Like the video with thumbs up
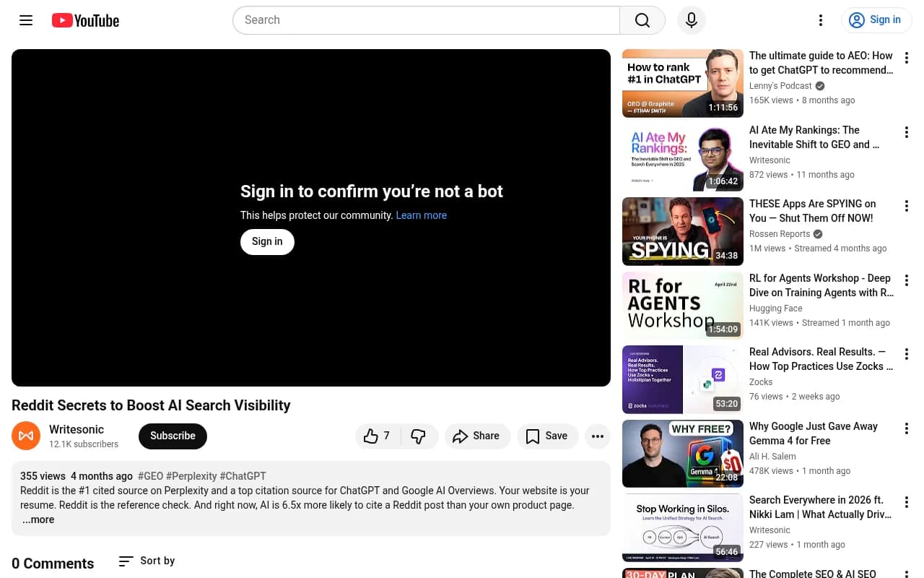This screenshot has height=578, width=924. click(x=378, y=436)
